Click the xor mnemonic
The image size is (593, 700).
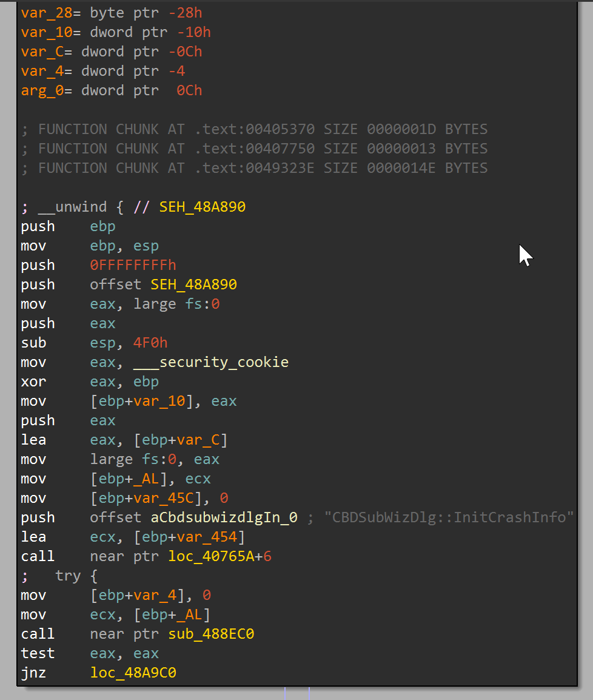33,382
